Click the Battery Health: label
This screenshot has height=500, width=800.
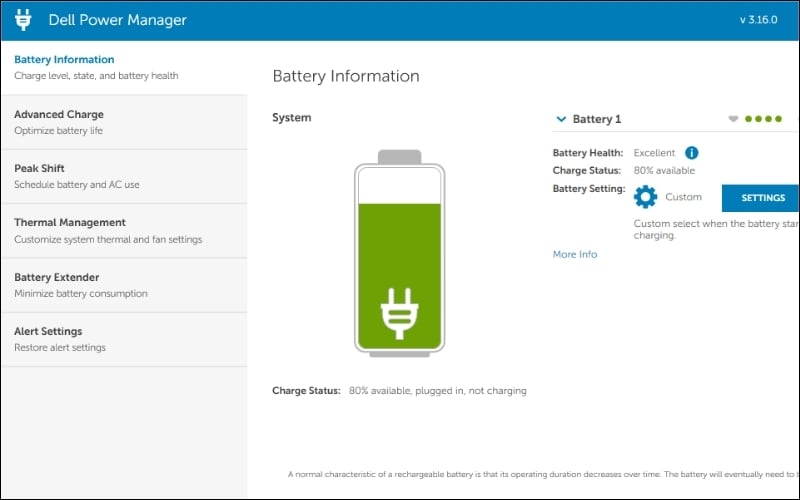[x=588, y=153]
